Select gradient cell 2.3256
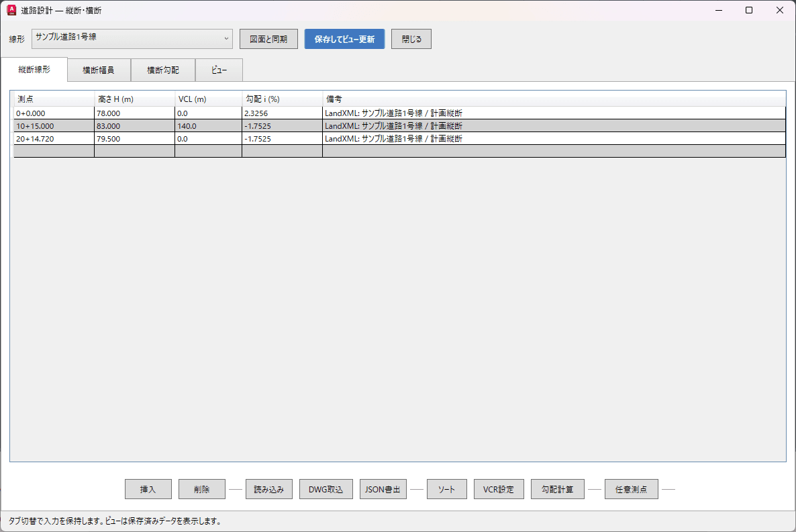796x532 pixels. coord(283,113)
